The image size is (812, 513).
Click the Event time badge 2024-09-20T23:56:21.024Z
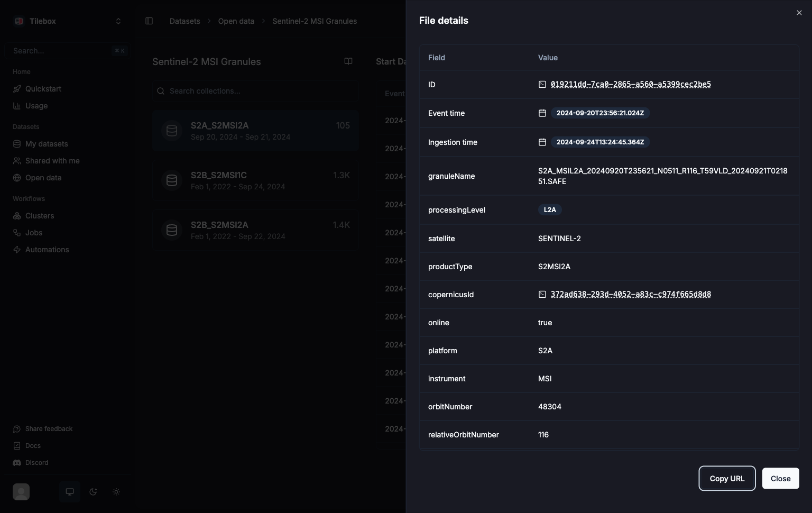point(600,113)
